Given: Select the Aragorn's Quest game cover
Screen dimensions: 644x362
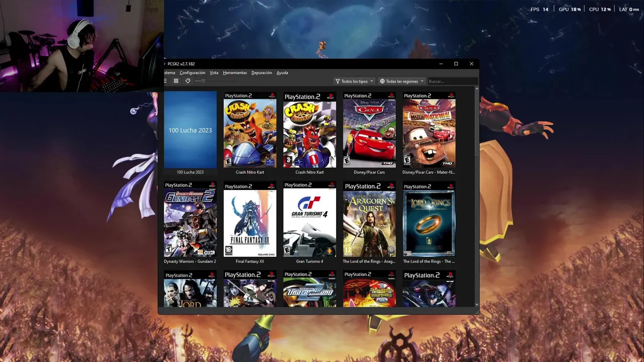Looking at the screenshot, I should point(369,219).
